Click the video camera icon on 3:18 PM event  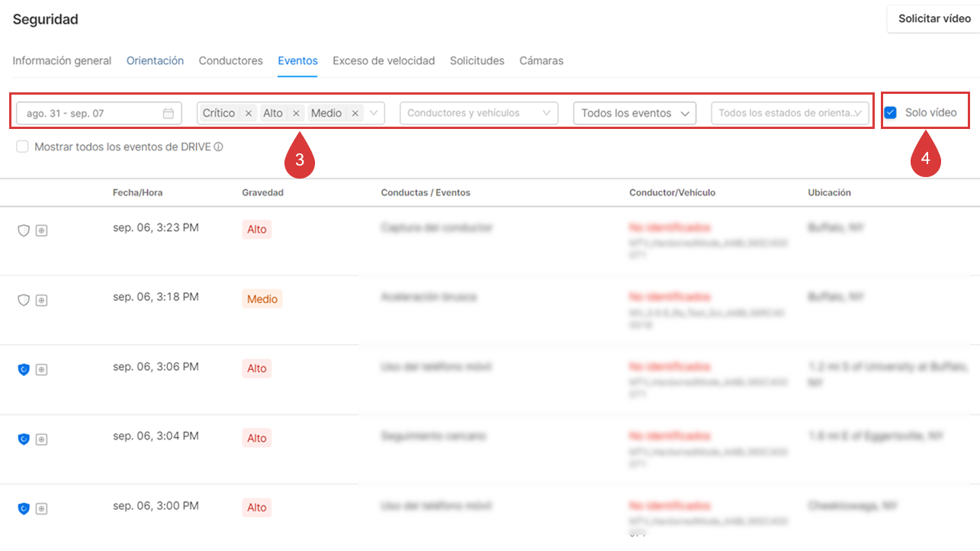[x=42, y=301]
